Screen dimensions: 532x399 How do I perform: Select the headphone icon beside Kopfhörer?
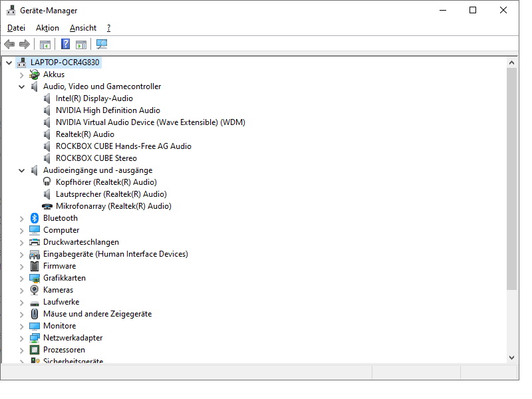pos(47,182)
